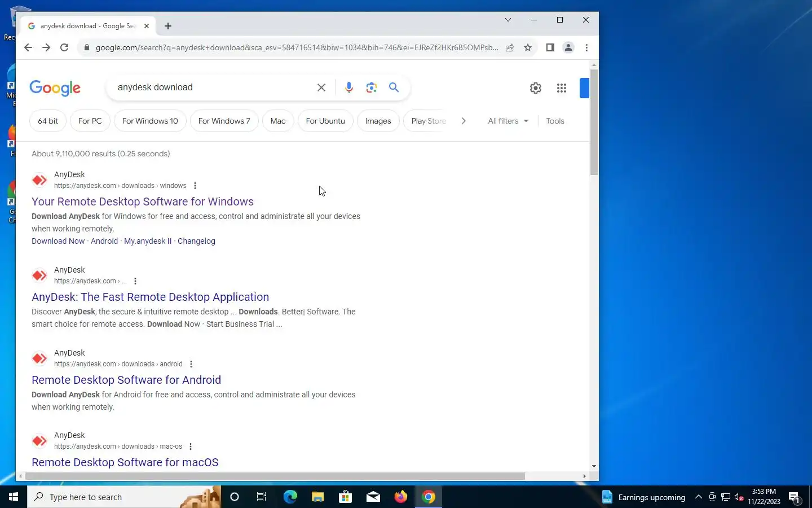Open options for anydesk.com downloads windows result
The height and width of the screenshot is (508, 812).
(195, 186)
